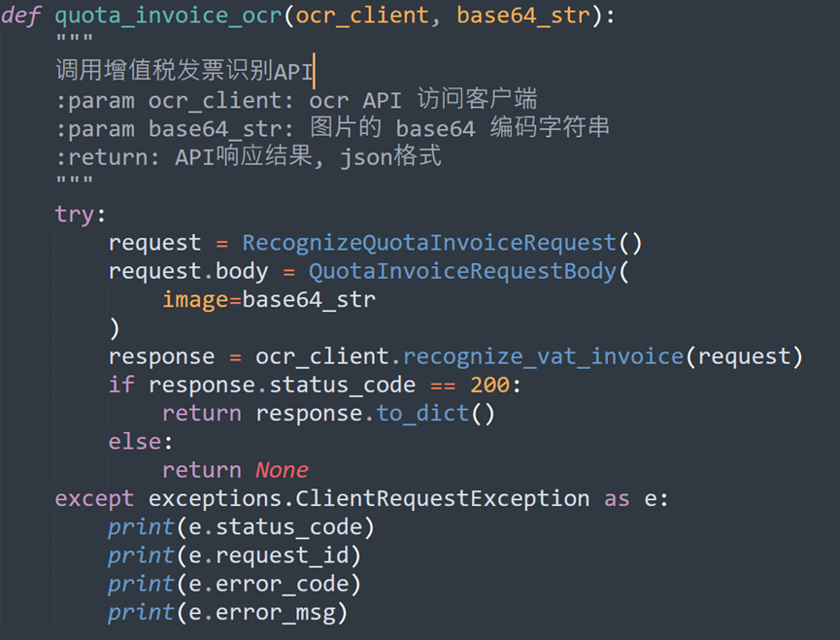Click the number 200 in the if condition
840x640 pixels.
(x=489, y=386)
